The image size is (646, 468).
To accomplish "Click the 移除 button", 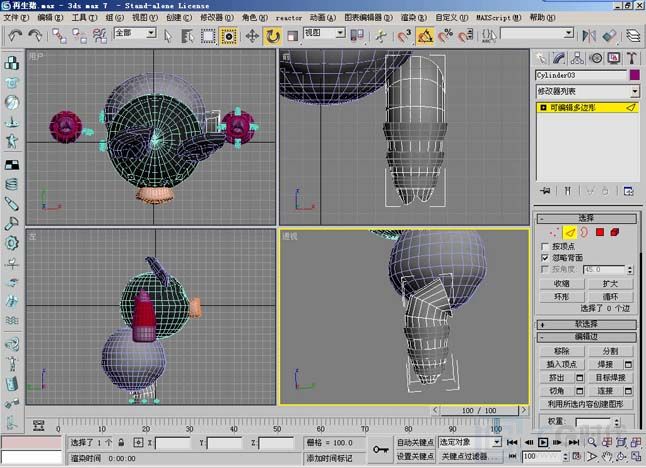I will [x=562, y=351].
